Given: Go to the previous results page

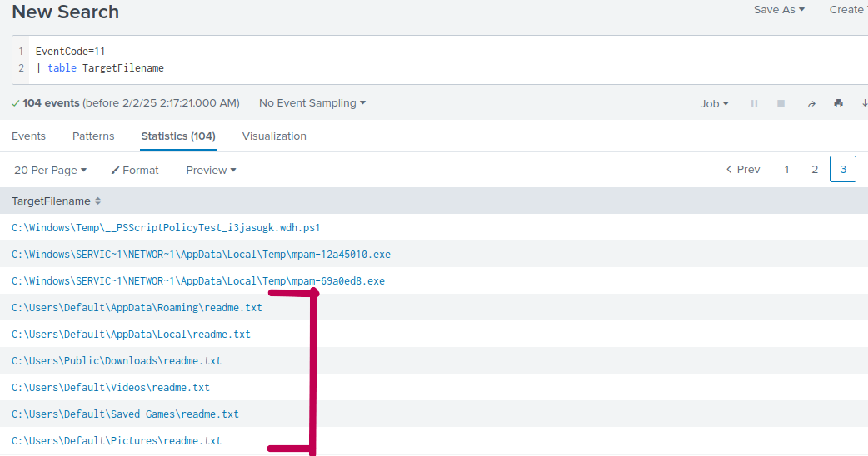Looking at the screenshot, I should (743, 170).
